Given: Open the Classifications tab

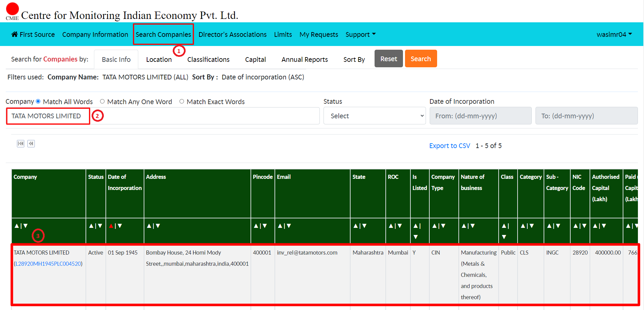Looking at the screenshot, I should 208,59.
